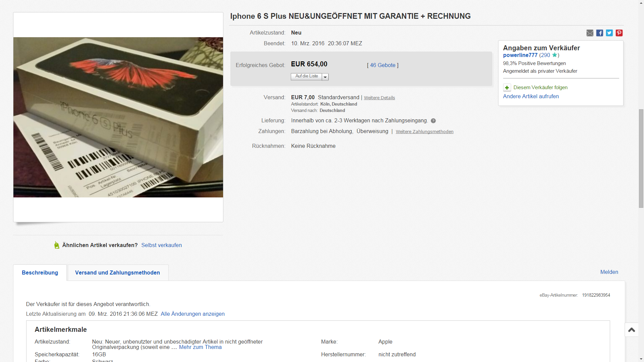Image resolution: width=644 pixels, height=362 pixels.
Task: Share listing on Twitter icon
Action: coord(609,33)
